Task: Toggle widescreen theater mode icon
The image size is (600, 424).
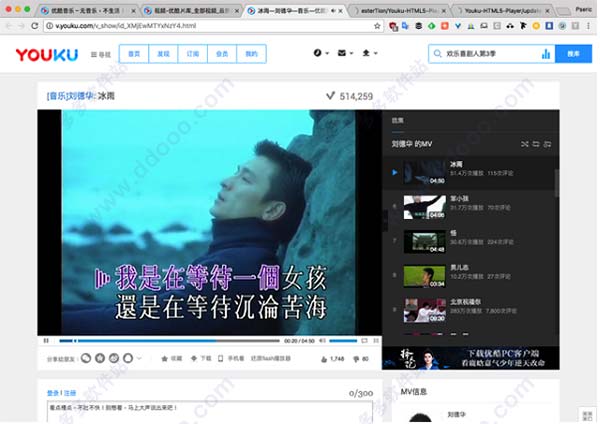Action: pyautogui.click(x=365, y=341)
